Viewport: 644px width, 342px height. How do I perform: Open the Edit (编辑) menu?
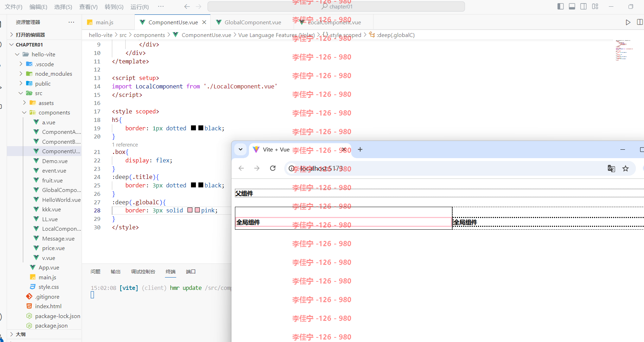(38, 7)
